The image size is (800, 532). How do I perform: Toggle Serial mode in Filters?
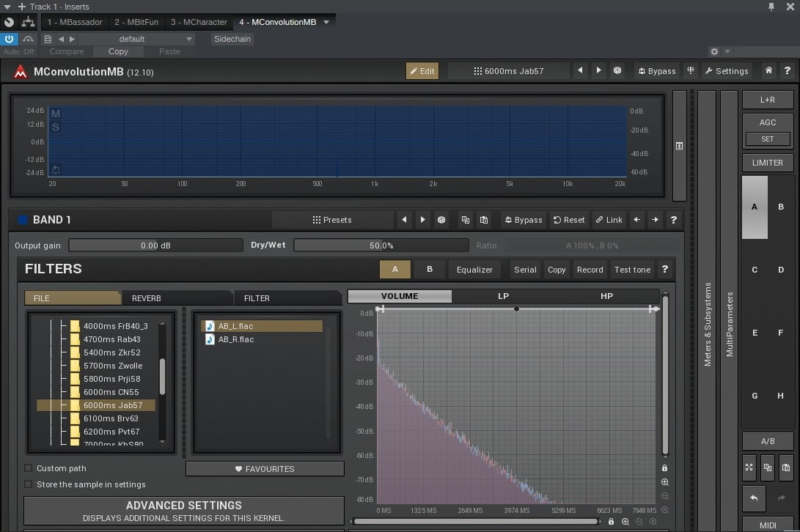click(525, 270)
